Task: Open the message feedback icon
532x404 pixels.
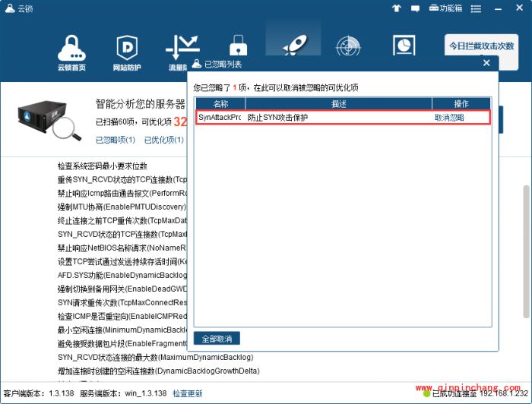Action: (415, 8)
